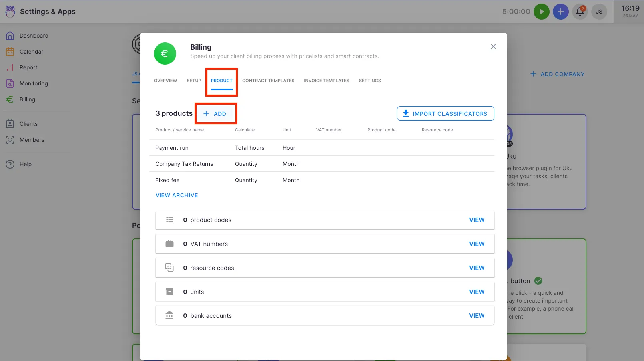Screen dimensions: 644x361
Task: Click Import Classificators button
Action: (x=445, y=113)
